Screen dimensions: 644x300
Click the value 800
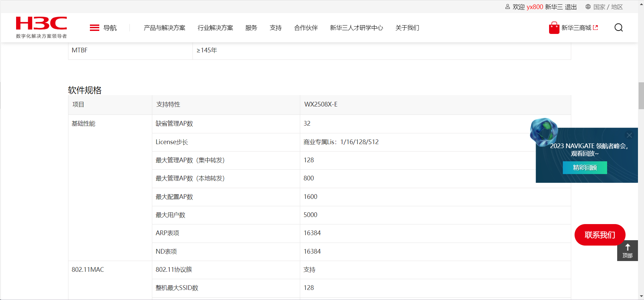(309, 178)
